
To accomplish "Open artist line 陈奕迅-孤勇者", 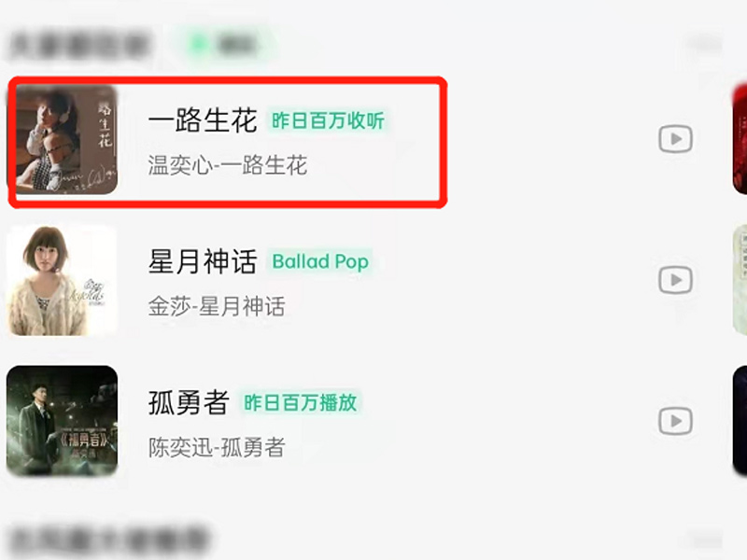I will [217, 448].
